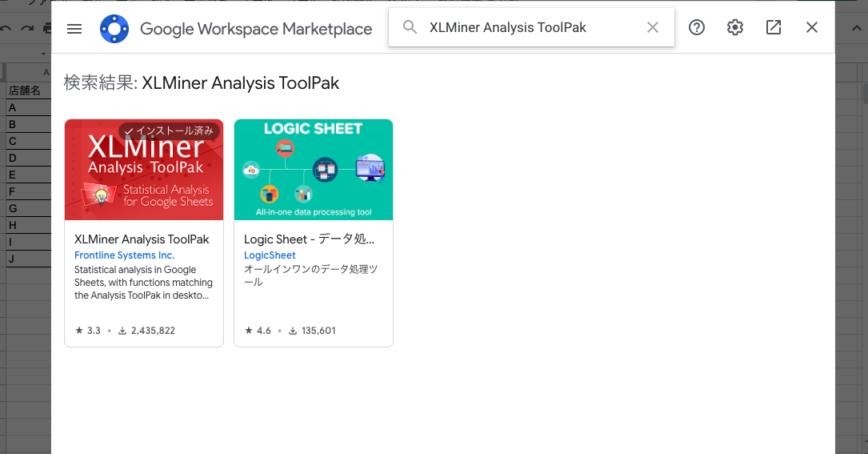Click the Google Workspace Marketplace logo
Viewport: 868px width, 454px height.
tap(114, 29)
